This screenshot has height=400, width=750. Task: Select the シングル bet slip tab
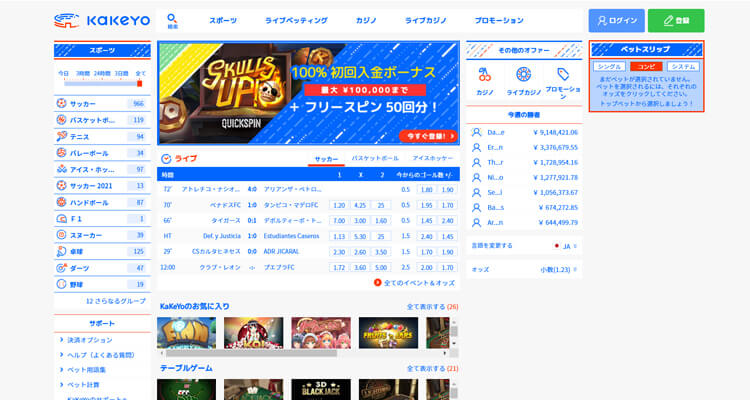tap(609, 67)
